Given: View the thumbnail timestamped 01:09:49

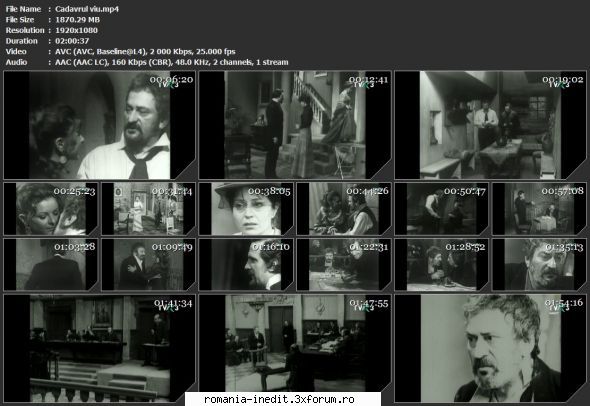Looking at the screenshot, I should click(x=149, y=265).
